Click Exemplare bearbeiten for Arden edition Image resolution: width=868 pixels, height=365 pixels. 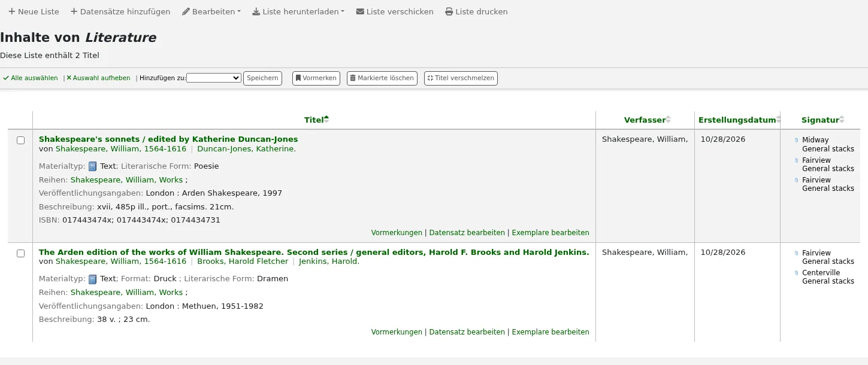point(551,331)
